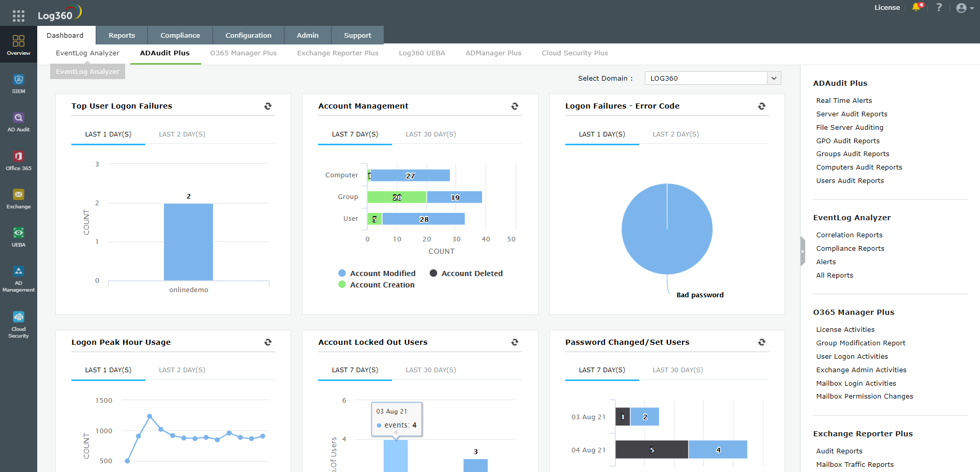The height and width of the screenshot is (472, 980).
Task: Open the notifications bell icon
Action: (917, 7)
